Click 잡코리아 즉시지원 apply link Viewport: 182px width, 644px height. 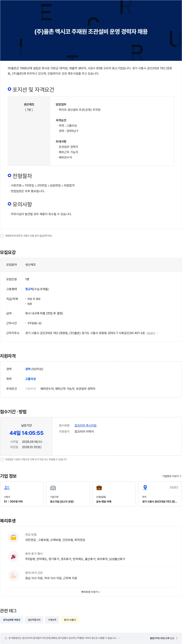tap(85, 425)
